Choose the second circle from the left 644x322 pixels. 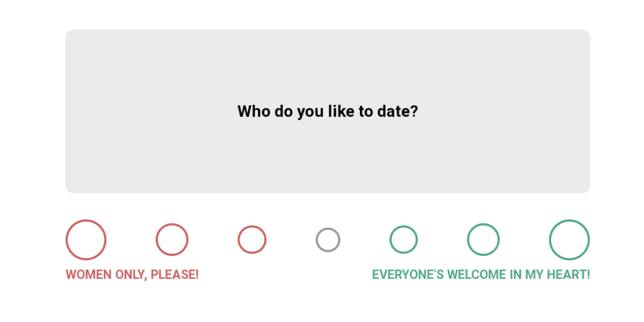coord(172,239)
